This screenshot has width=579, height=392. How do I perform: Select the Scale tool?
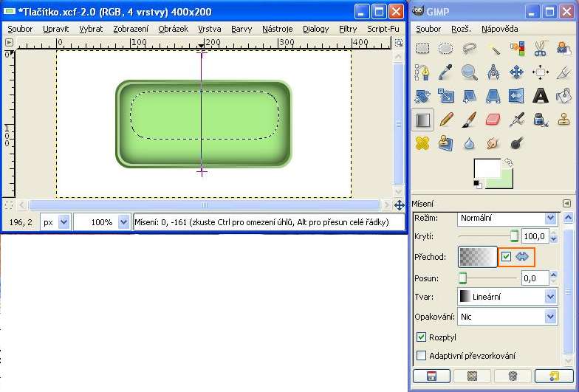(x=446, y=96)
